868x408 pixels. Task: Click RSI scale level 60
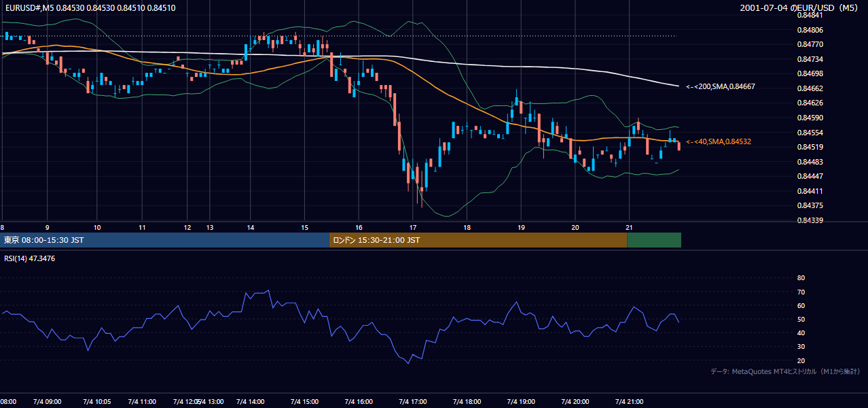pos(801,305)
